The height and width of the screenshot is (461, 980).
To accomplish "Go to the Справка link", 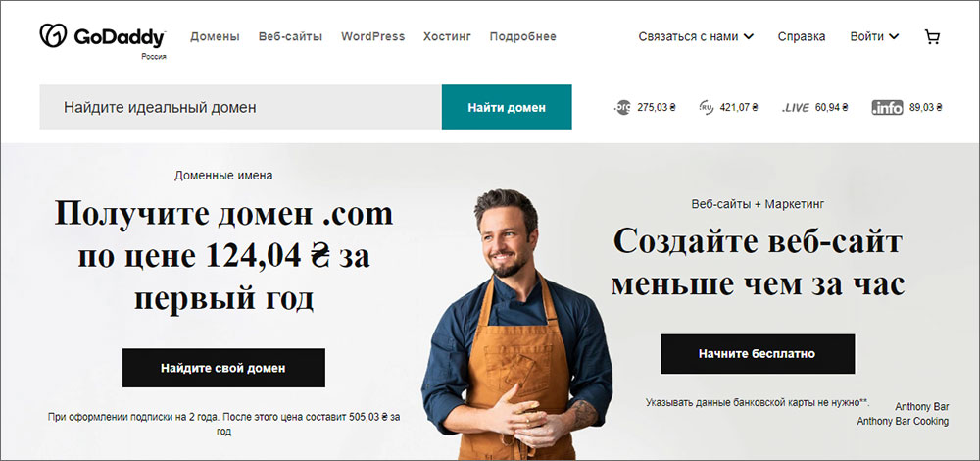I will click(802, 37).
